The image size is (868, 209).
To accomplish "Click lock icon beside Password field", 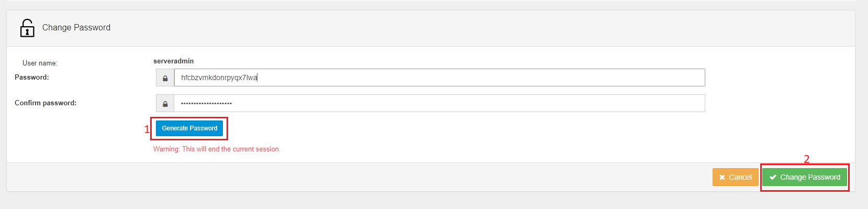I will 165,78.
